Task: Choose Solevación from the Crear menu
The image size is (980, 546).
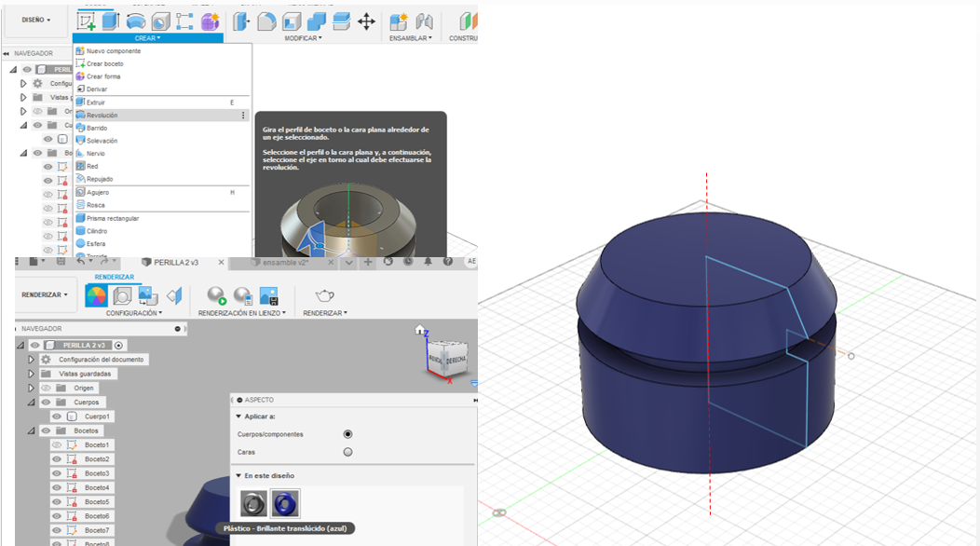Action: (x=162, y=141)
